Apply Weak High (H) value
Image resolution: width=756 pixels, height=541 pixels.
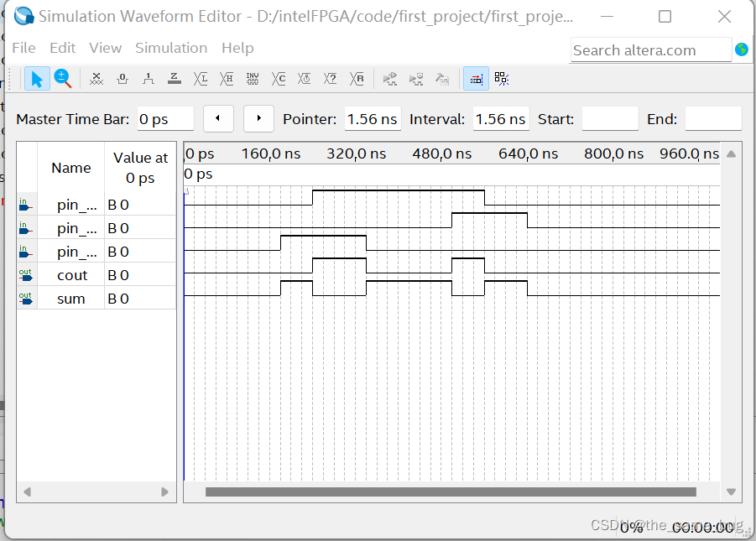coord(227,79)
